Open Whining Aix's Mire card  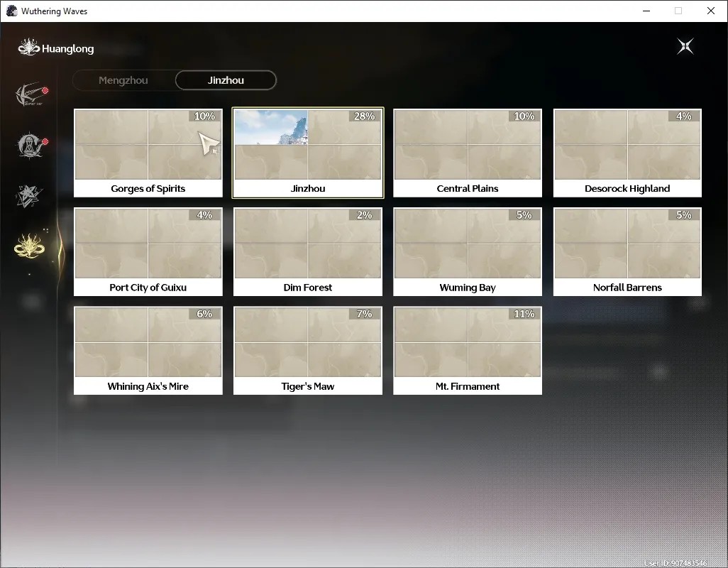(148, 351)
